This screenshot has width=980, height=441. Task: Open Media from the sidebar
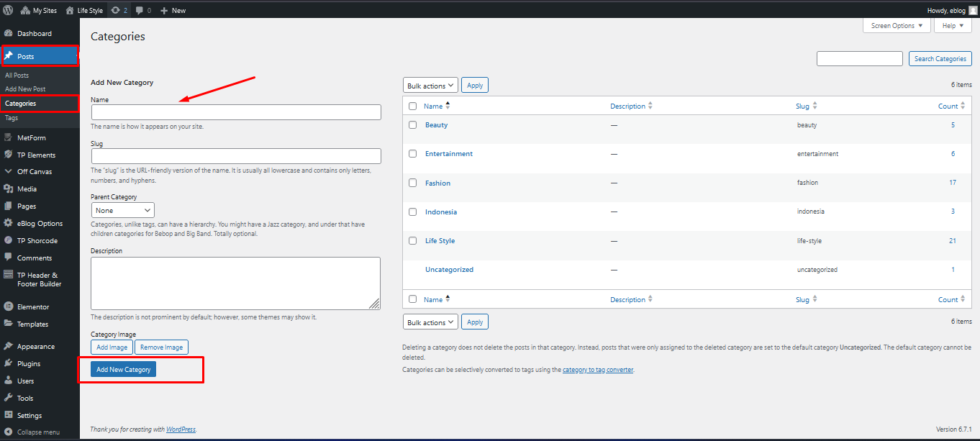[x=27, y=189]
